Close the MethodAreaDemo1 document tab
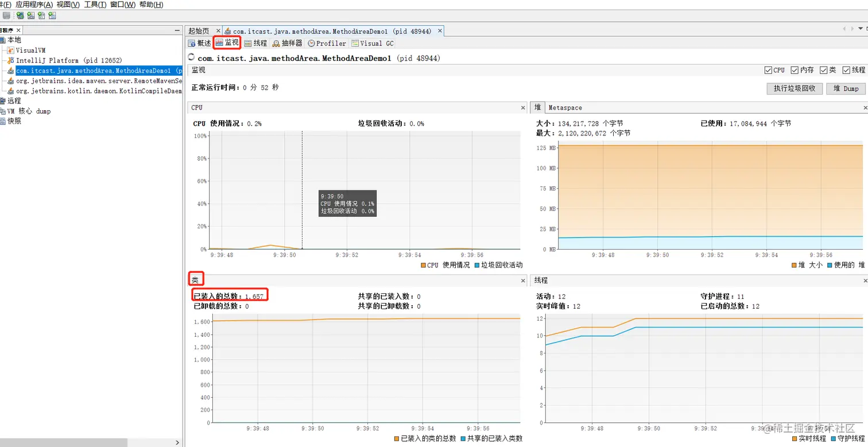 pyautogui.click(x=440, y=31)
